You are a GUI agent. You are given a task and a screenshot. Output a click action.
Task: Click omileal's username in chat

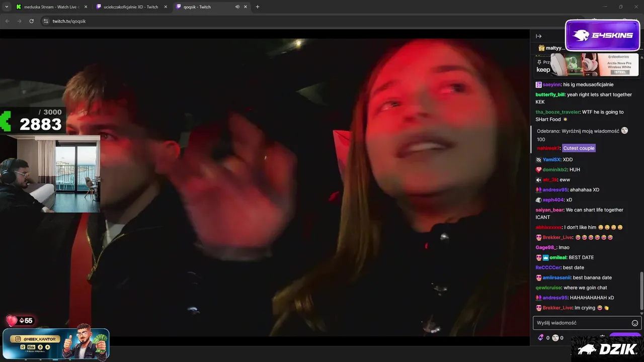click(558, 257)
